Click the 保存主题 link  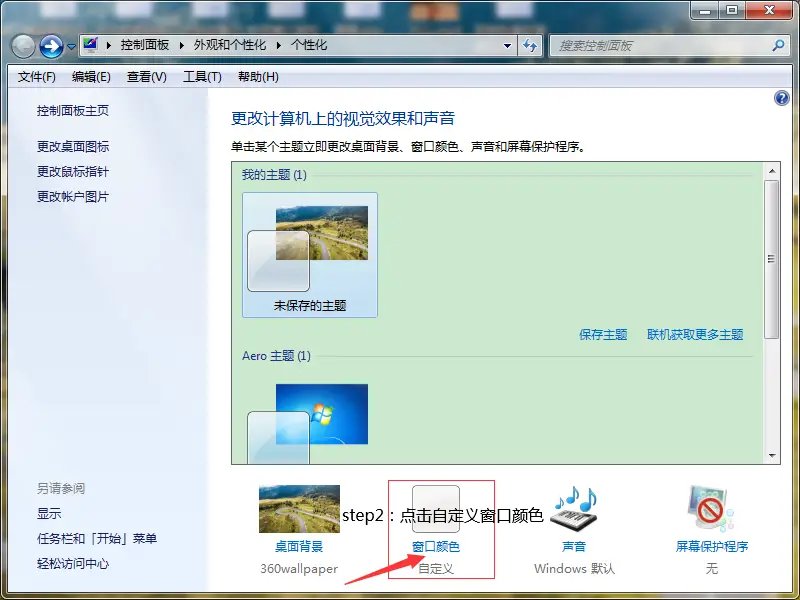pos(605,334)
